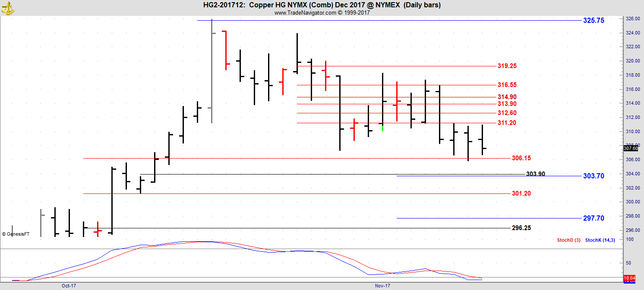644x290 pixels.
Task: Click the red 311.20 level label
Action: (507, 123)
